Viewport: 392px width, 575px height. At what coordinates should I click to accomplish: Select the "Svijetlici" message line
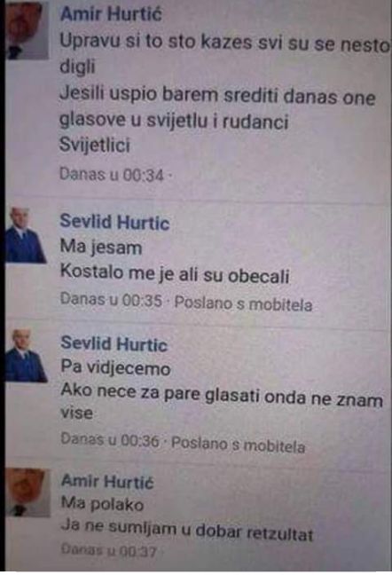[x=95, y=145]
